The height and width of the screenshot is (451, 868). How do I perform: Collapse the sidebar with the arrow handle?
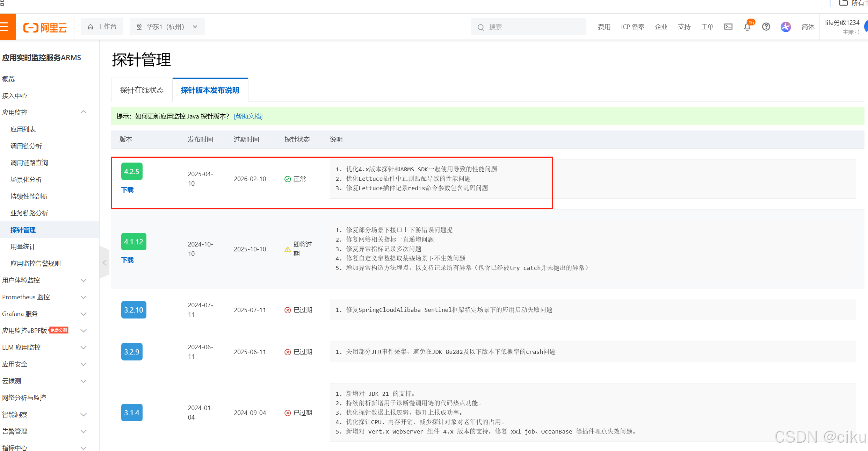tap(104, 263)
